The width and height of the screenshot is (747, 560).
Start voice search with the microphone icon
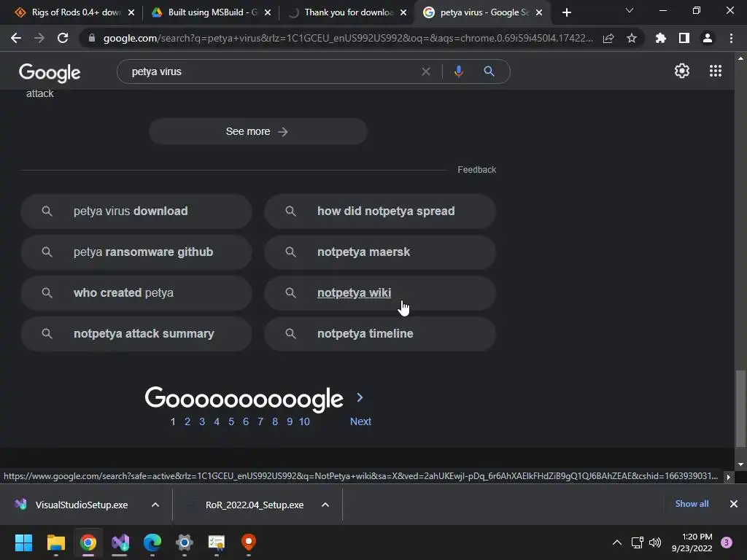(x=458, y=71)
